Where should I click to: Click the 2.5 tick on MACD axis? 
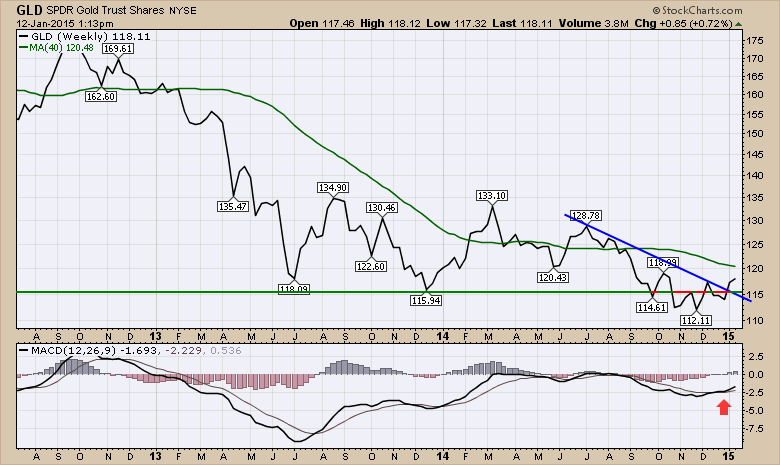756,357
